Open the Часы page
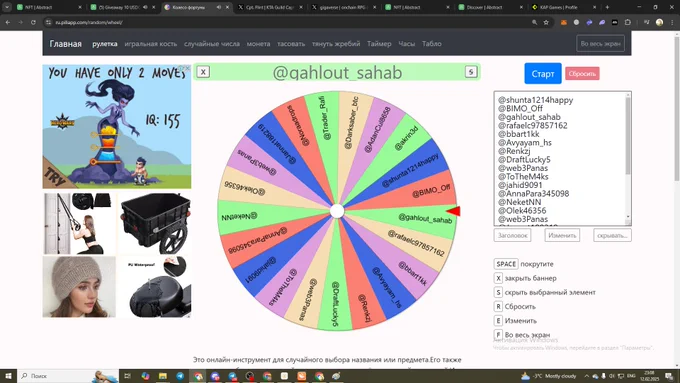 coord(407,44)
